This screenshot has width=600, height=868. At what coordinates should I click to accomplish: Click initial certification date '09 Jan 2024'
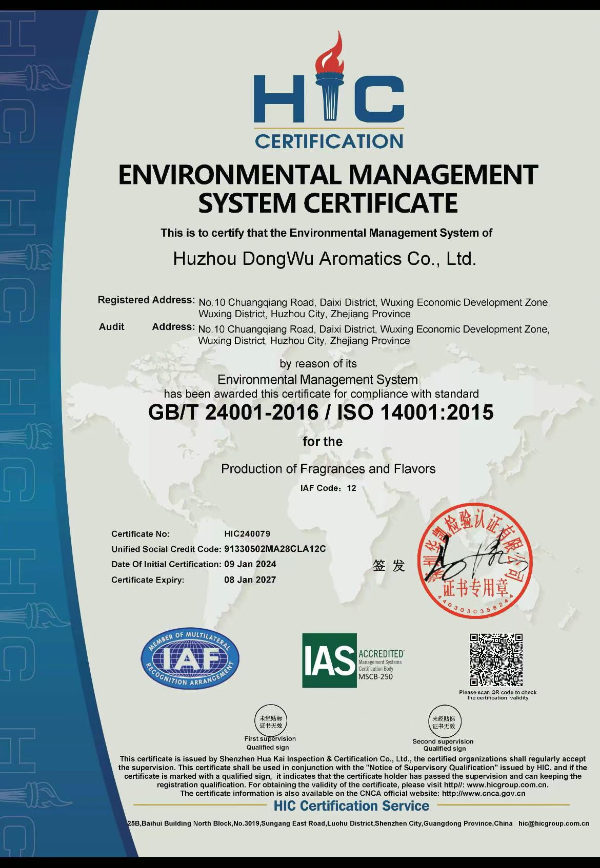click(250, 564)
